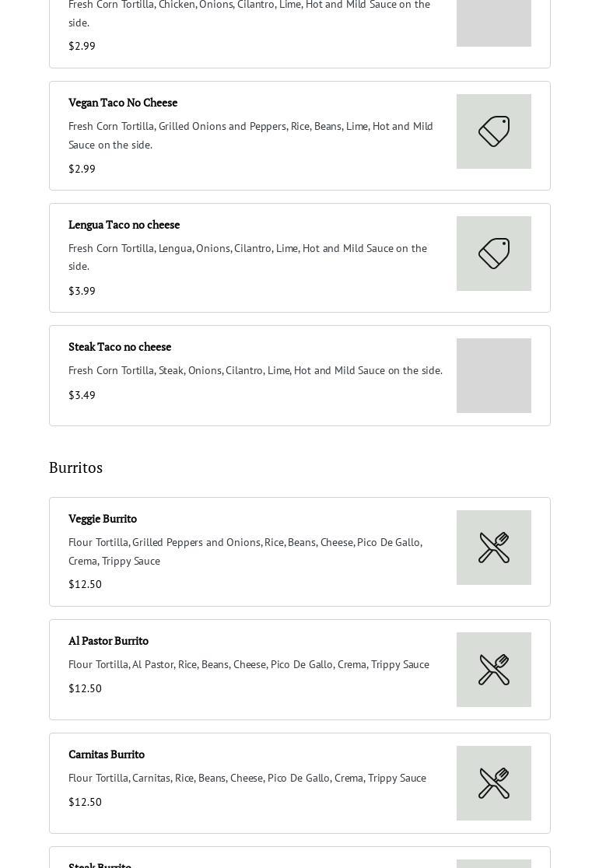Click the Burritos section heading
Image resolution: width=599 pixels, height=868 pixels.
(x=75, y=467)
